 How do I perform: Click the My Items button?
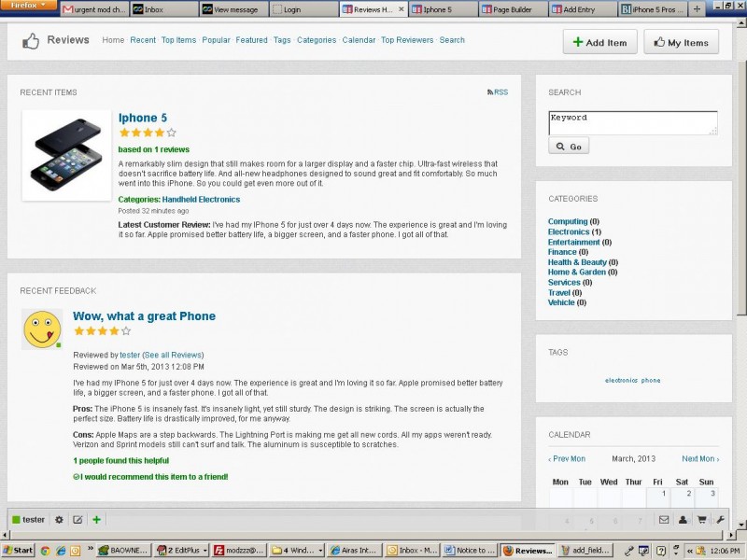(x=681, y=42)
